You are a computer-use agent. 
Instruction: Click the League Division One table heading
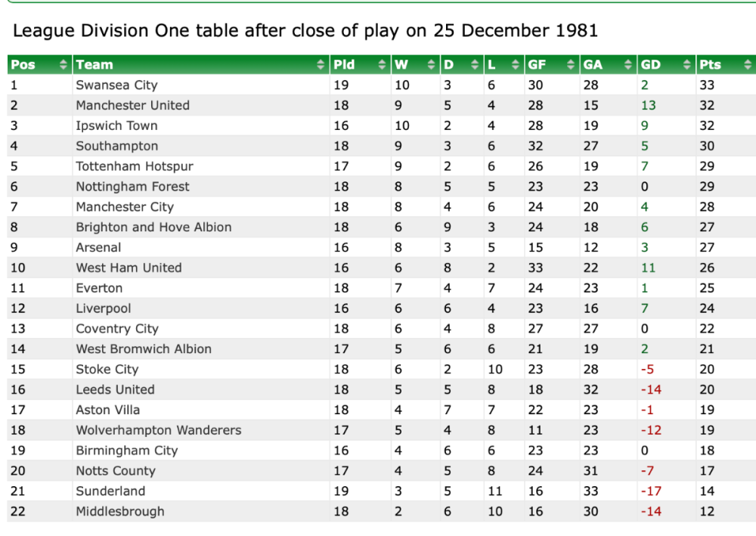tap(305, 31)
